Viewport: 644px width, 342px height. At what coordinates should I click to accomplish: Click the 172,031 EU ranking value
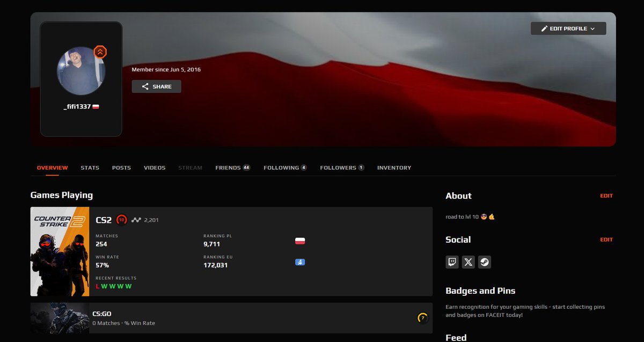click(x=216, y=265)
